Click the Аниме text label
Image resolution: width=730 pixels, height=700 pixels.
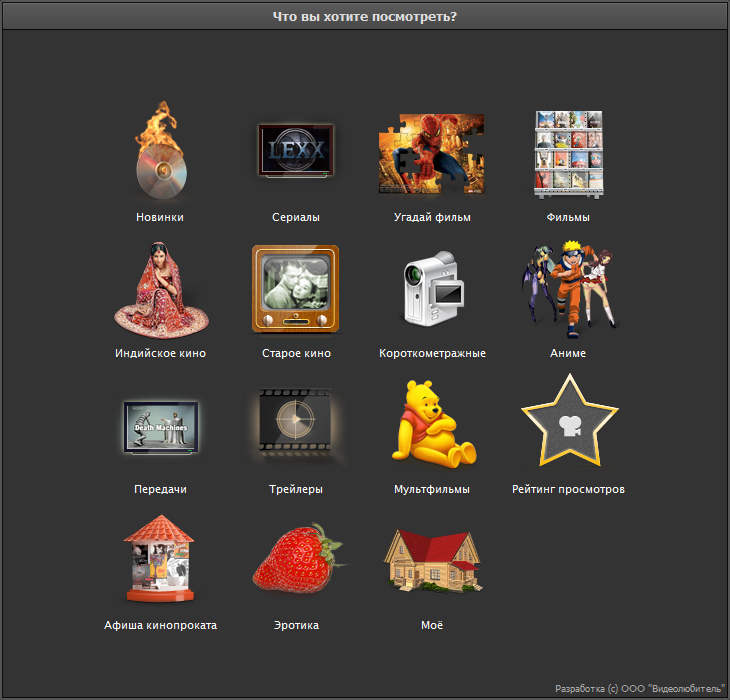[x=568, y=353]
